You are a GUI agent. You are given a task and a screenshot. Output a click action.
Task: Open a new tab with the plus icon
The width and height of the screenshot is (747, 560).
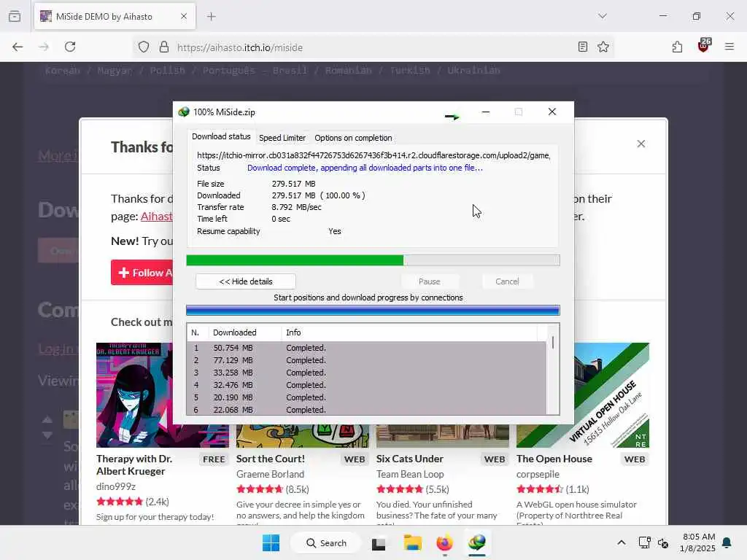pyautogui.click(x=211, y=17)
